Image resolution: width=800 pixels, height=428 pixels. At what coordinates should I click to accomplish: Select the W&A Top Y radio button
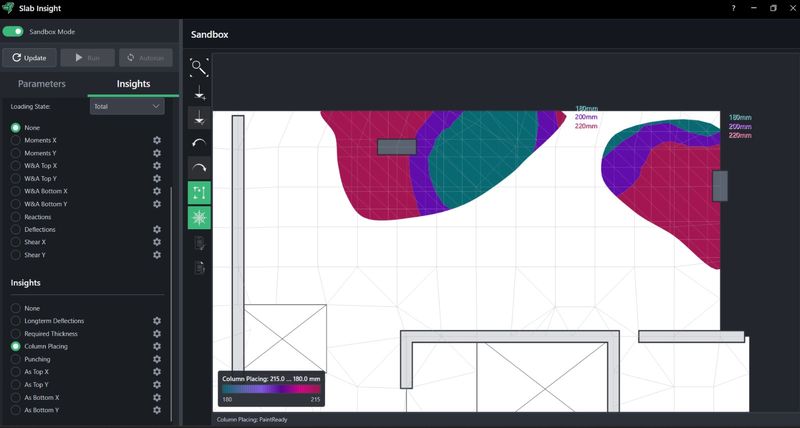click(16, 179)
